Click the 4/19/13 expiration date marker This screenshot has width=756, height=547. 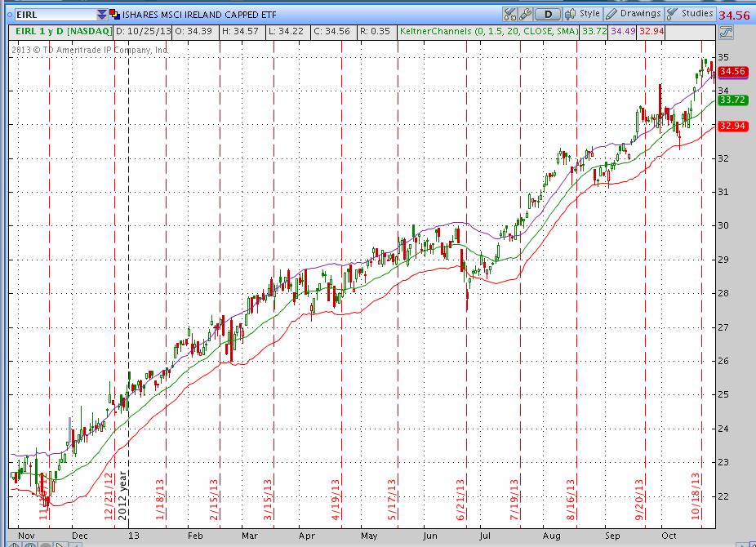coord(336,500)
